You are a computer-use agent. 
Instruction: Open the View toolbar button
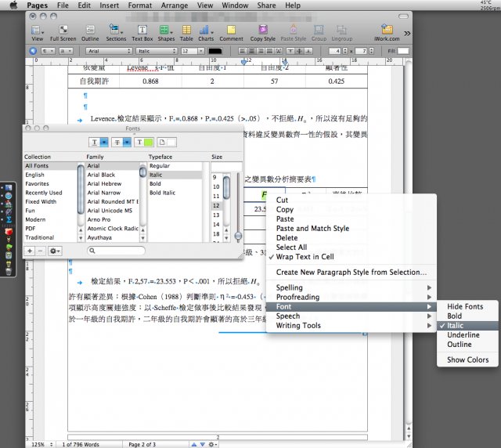pyautogui.click(x=37, y=33)
